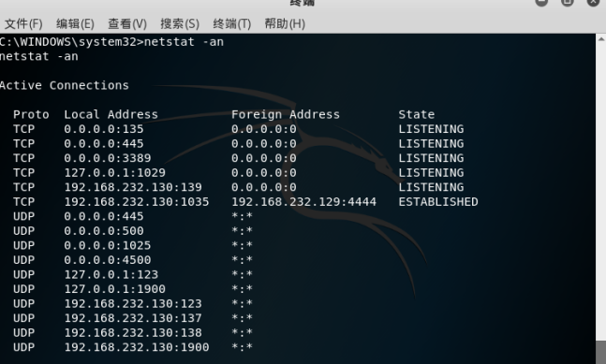
Task: Click UDP address 192.168.232.130:123
Action: point(133,304)
